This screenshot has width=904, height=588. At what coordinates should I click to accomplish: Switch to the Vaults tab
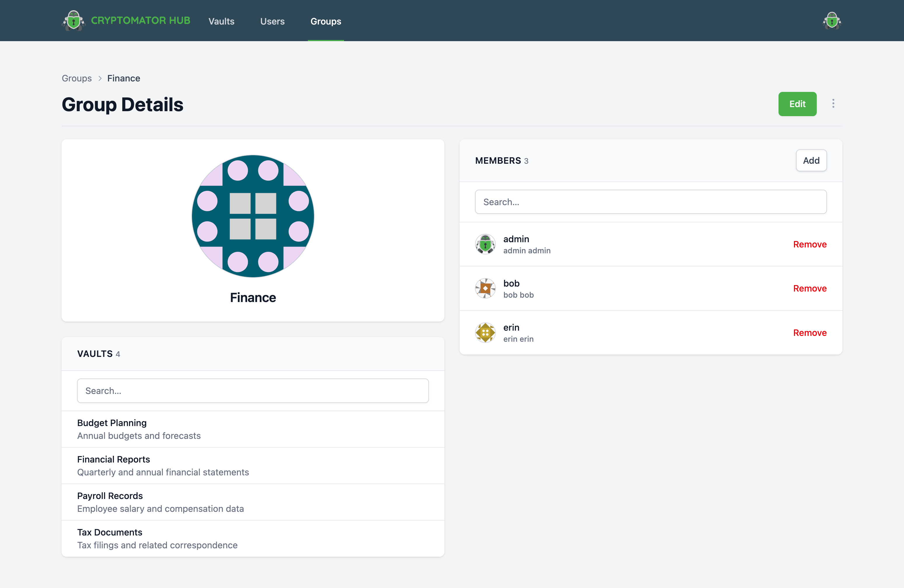click(221, 21)
